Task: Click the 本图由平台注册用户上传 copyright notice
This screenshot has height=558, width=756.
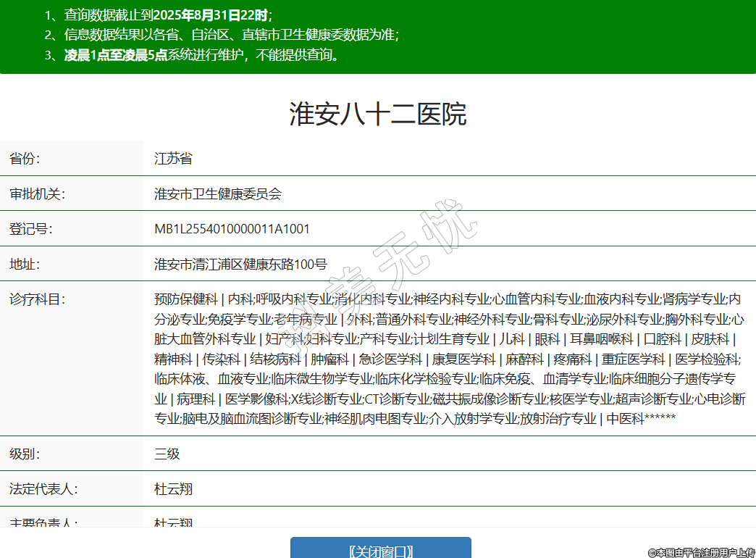Action: pyautogui.click(x=701, y=552)
